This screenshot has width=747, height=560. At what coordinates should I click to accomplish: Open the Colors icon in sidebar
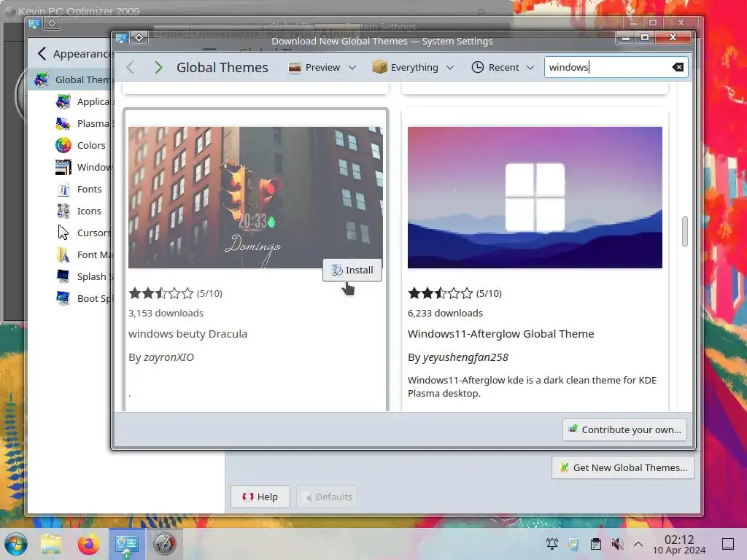point(63,145)
